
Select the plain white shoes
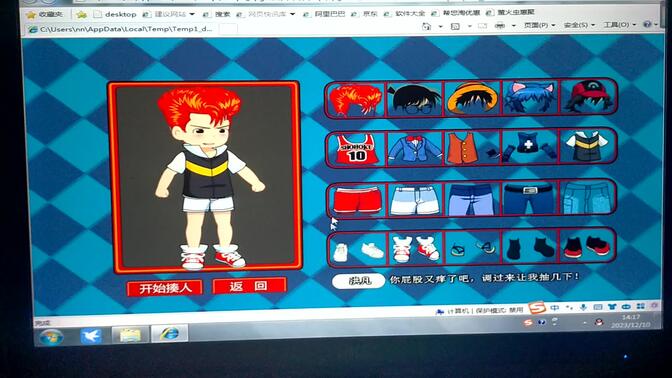coord(358,249)
